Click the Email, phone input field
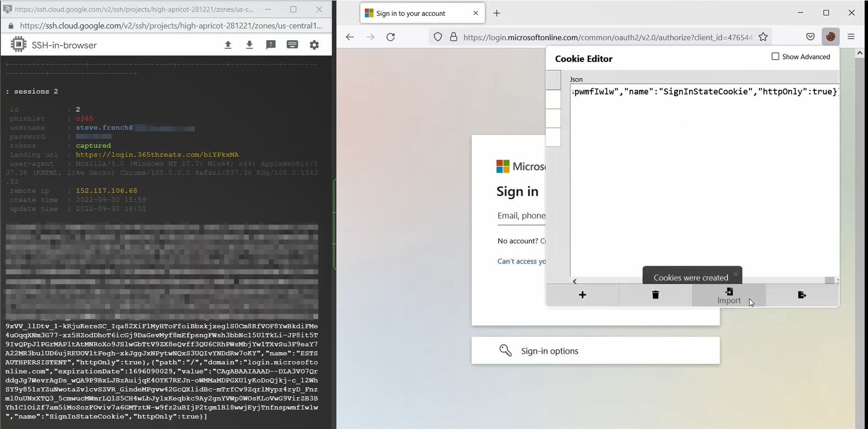 (x=521, y=216)
